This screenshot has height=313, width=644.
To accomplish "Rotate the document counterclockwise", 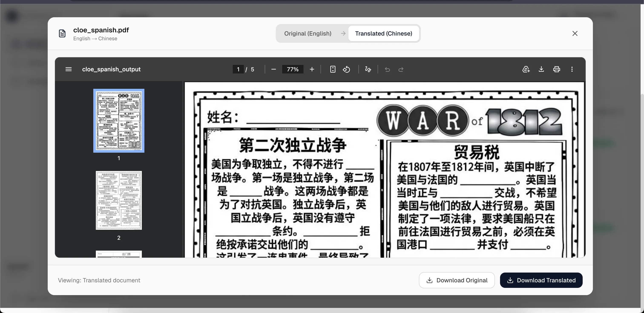I will click(x=346, y=69).
